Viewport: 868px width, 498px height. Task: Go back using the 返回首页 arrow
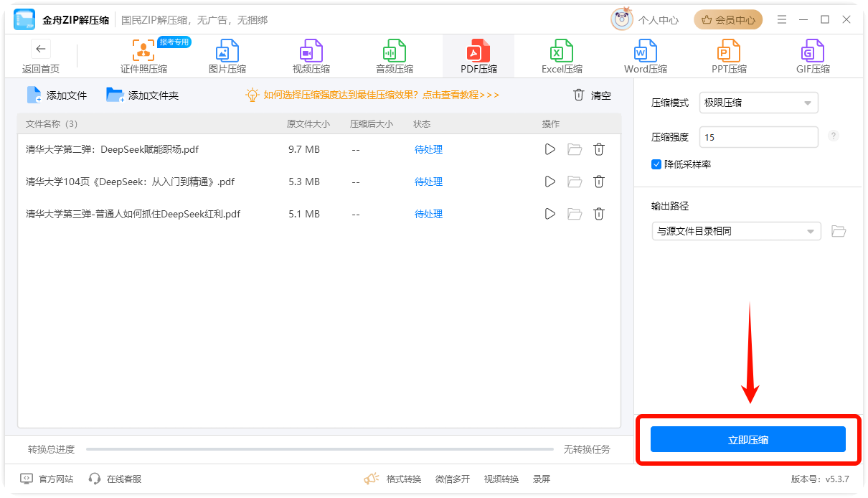[x=41, y=50]
